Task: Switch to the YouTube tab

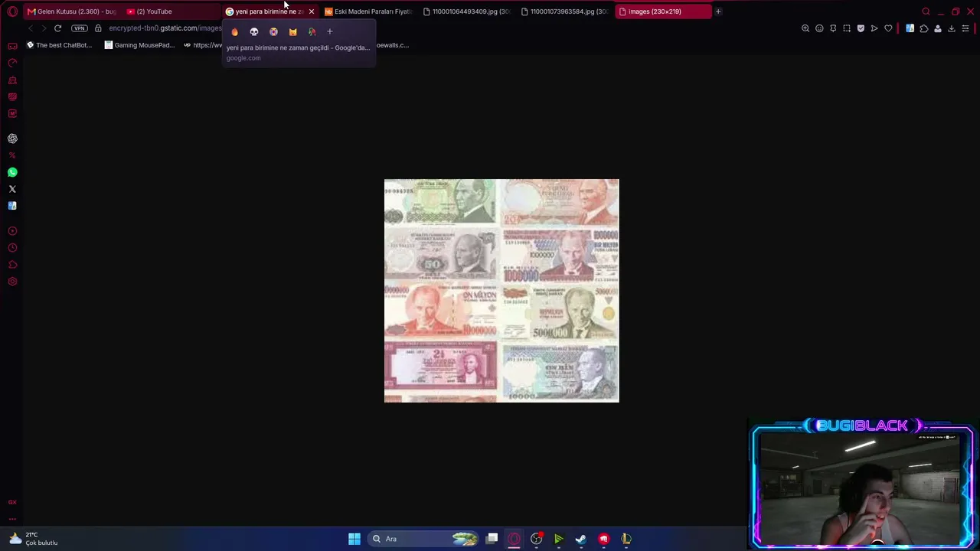Action: coord(171,11)
